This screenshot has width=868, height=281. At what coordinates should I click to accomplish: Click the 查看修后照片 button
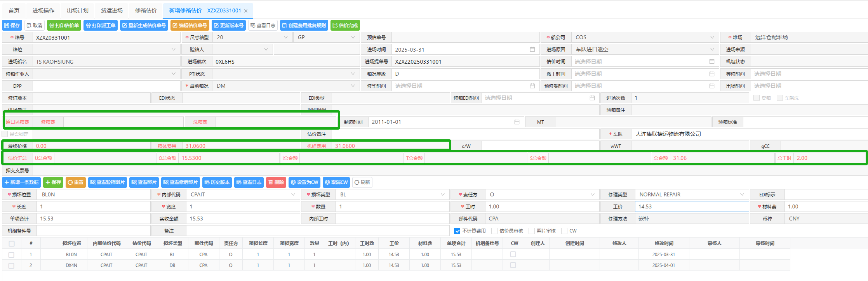pyautogui.click(x=180, y=182)
